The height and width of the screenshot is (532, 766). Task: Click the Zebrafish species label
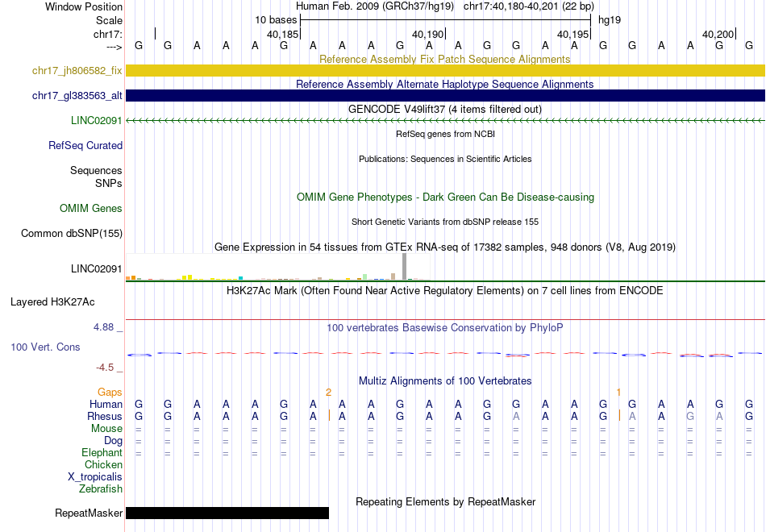pyautogui.click(x=101, y=489)
